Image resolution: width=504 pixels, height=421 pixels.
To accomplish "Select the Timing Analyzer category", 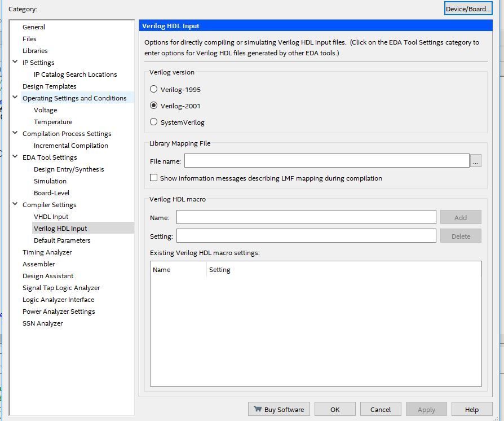I will (x=47, y=252).
